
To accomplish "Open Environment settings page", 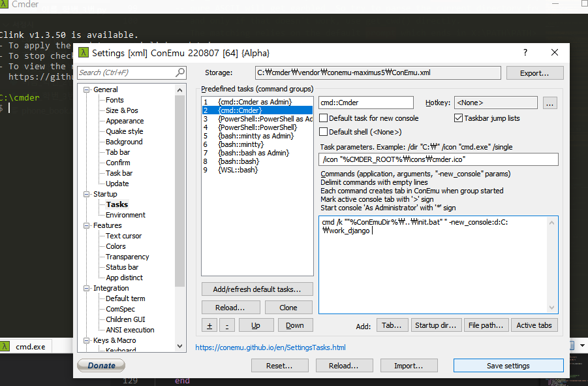I will pyautogui.click(x=125, y=215).
